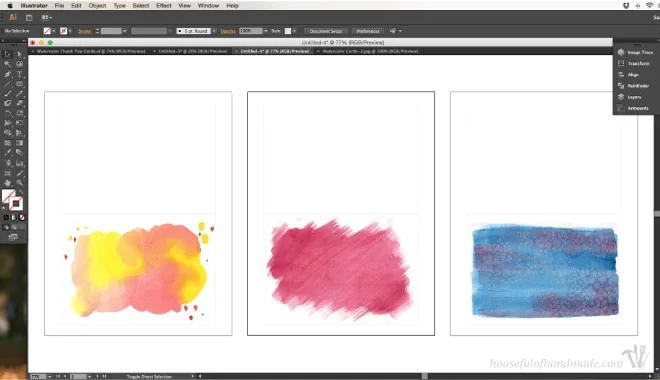Switch to the Watercolor Thank You Cards tab
This screenshot has height=380, width=660.
(90, 51)
